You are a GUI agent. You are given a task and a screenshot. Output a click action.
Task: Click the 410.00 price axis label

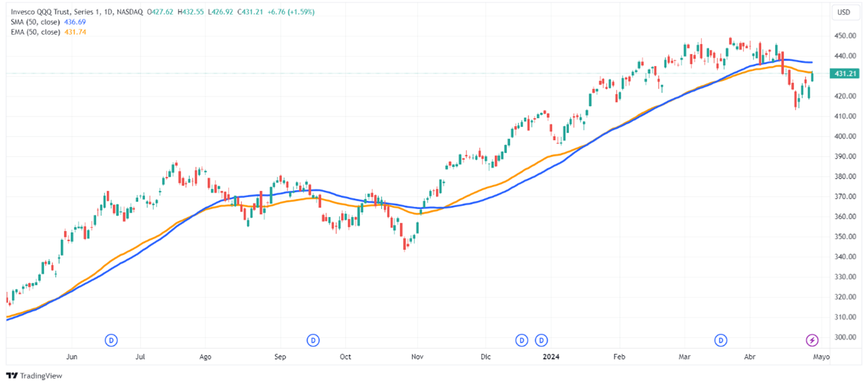click(845, 116)
